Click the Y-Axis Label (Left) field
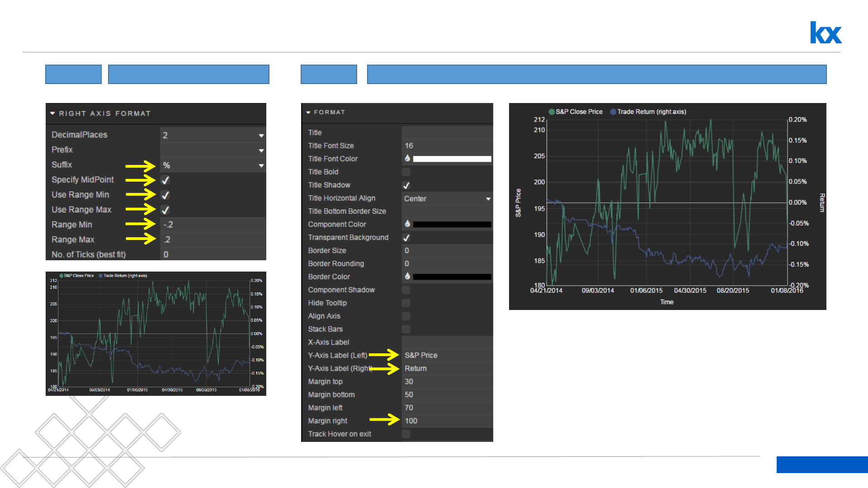This screenshot has height=488, width=868. (447, 355)
